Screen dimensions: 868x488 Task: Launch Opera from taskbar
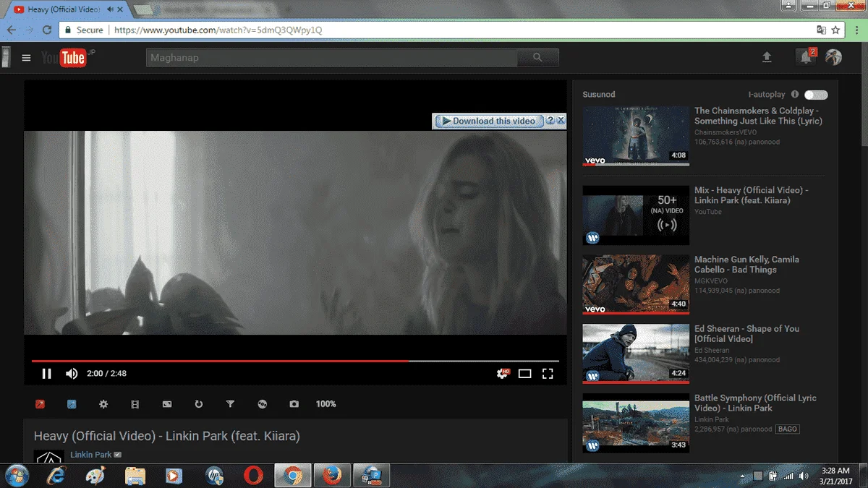click(x=253, y=476)
